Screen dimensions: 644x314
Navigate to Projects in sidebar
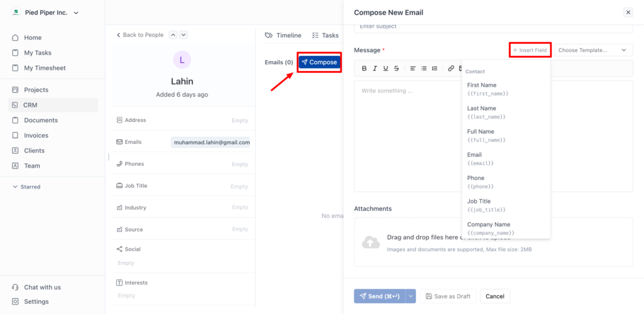pos(53,90)
